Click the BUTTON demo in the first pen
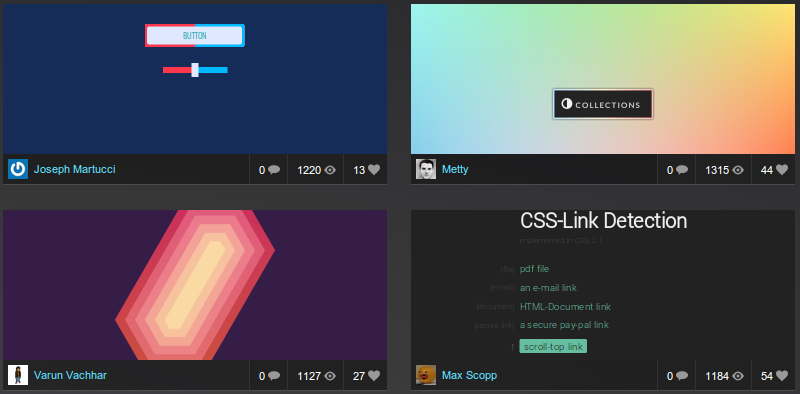The height and width of the screenshot is (394, 800). pyautogui.click(x=195, y=36)
